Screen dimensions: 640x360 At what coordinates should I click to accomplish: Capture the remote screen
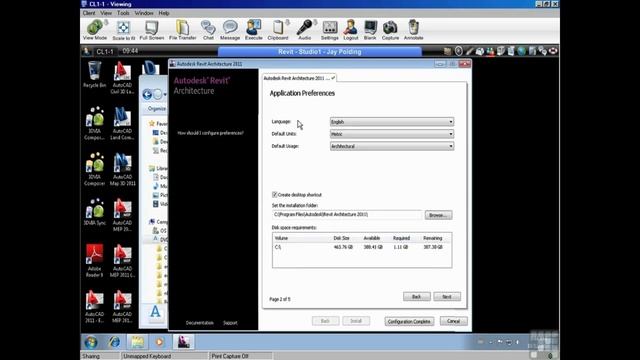pos(390,30)
